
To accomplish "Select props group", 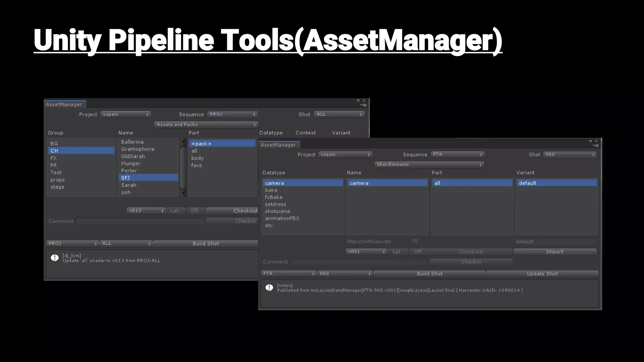I will 81,180.
